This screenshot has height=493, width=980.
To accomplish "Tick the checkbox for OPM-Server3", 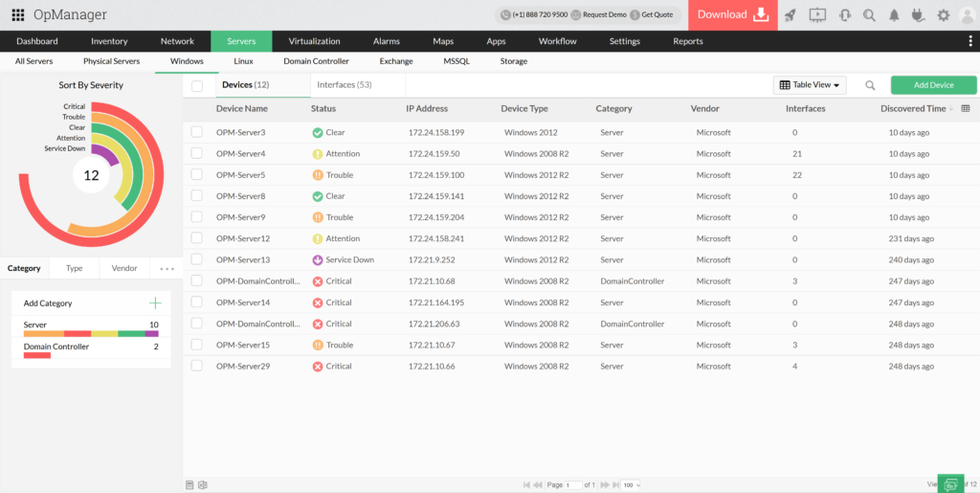I will point(196,132).
